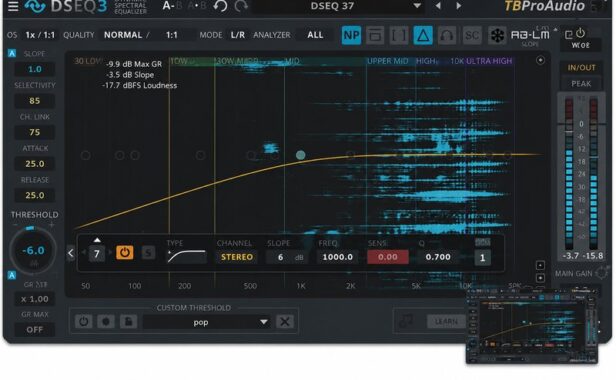616x380 pixels.
Task: Click the GR MAX OFF value
Action: click(x=35, y=330)
